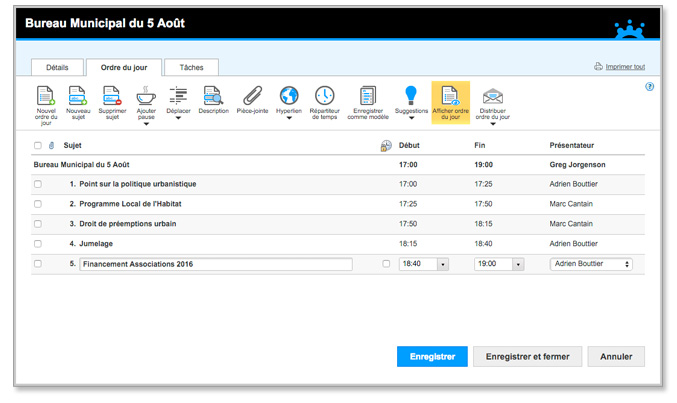Click the Supprimer sujet icon
This screenshot has height=403, width=677.
[111, 97]
